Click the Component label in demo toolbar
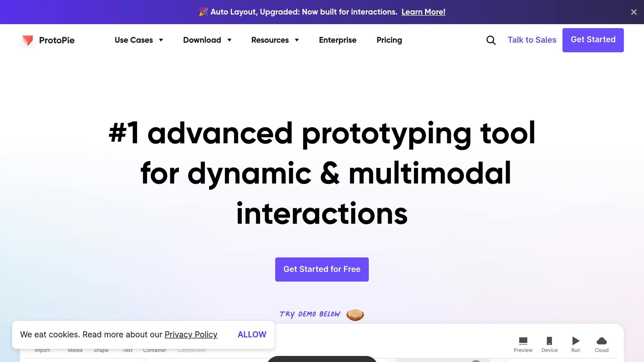Viewport: 644px width, 362px height. click(192, 350)
